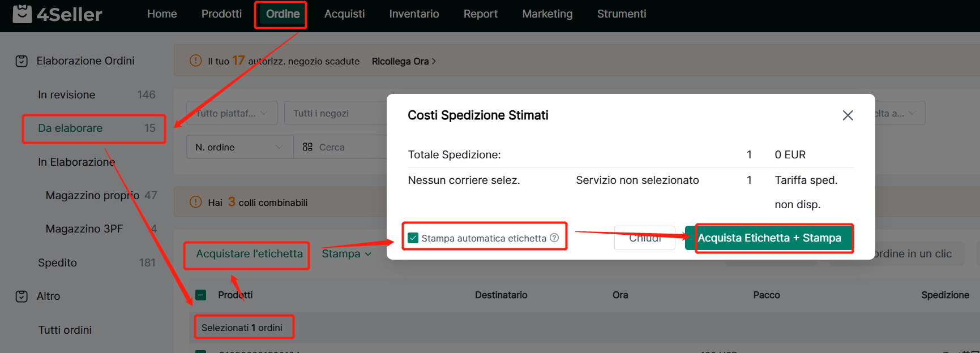The image size is (980, 353).
Task: Click the Ricollega Ora link
Action: [404, 61]
